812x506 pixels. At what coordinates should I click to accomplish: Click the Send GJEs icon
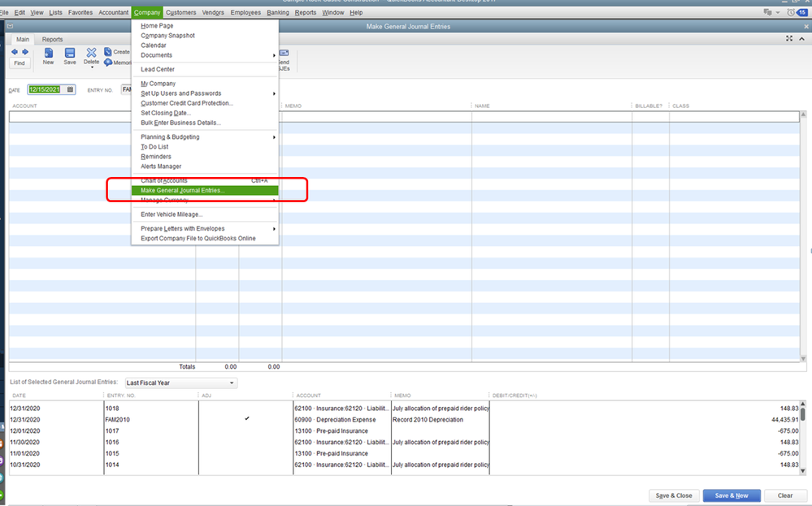click(x=284, y=53)
